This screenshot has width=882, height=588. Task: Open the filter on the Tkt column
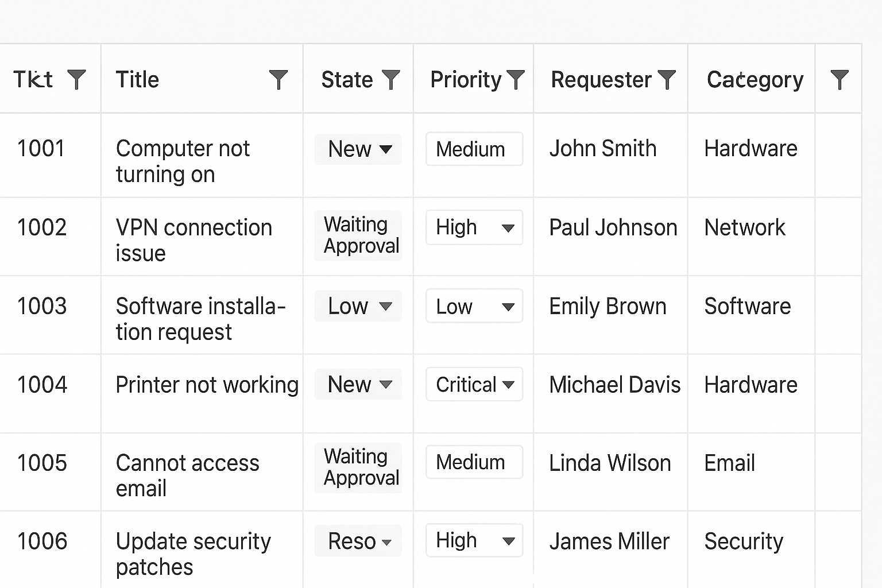(77, 79)
